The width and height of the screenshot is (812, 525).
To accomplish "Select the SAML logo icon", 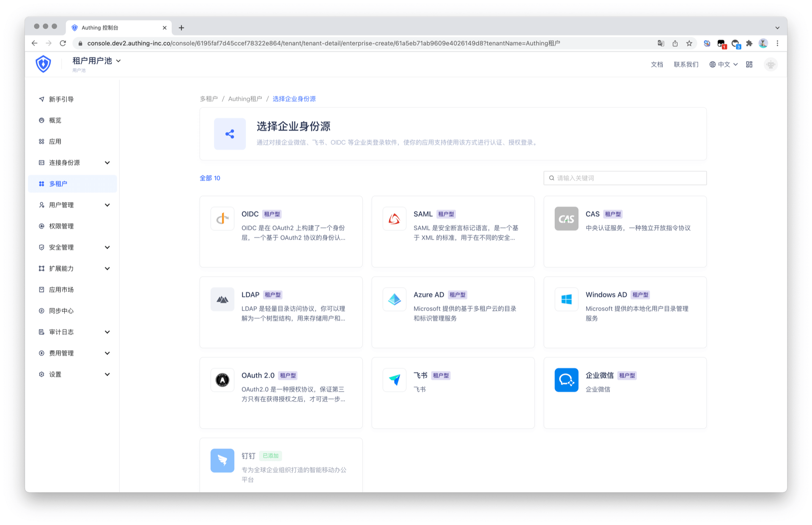I will point(394,219).
